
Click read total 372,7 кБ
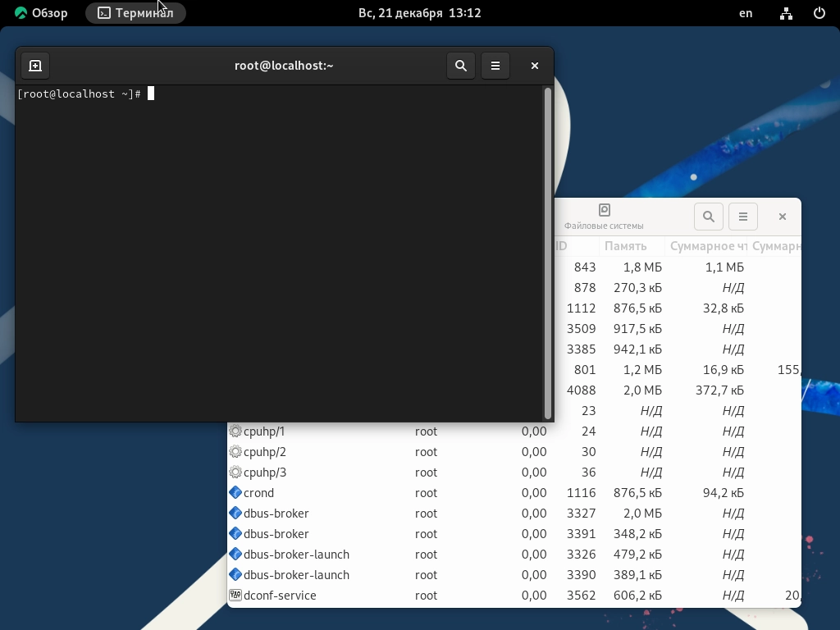tap(719, 390)
